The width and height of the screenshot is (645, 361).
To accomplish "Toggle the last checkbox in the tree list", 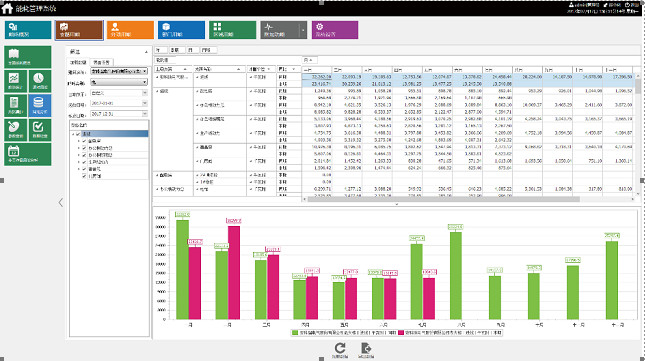I will pos(84,176).
